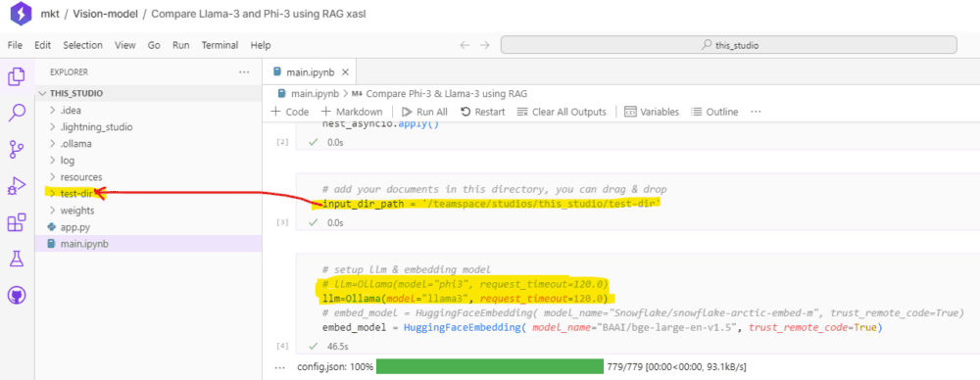Viewport: 980px width, 380px height.
Task: Open the Extensions view
Action: [17, 222]
